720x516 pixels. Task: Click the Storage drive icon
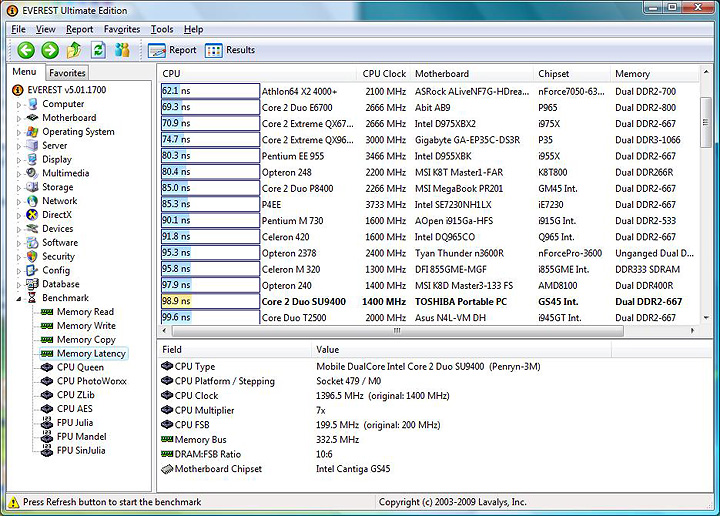[32, 187]
